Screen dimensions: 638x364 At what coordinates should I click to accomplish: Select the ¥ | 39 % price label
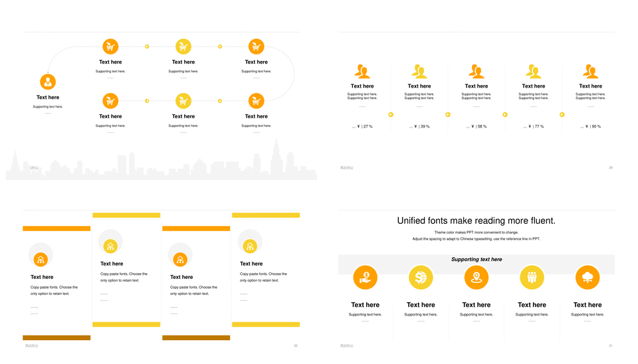[x=419, y=126]
